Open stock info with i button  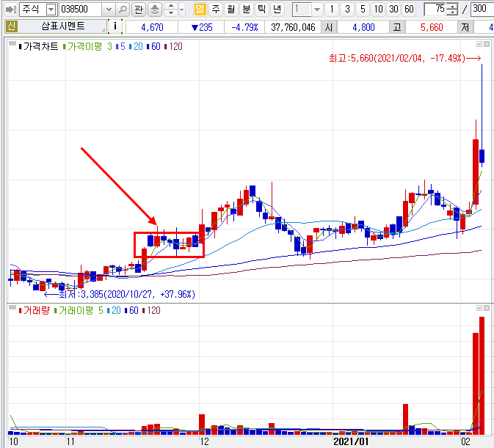[x=115, y=26]
